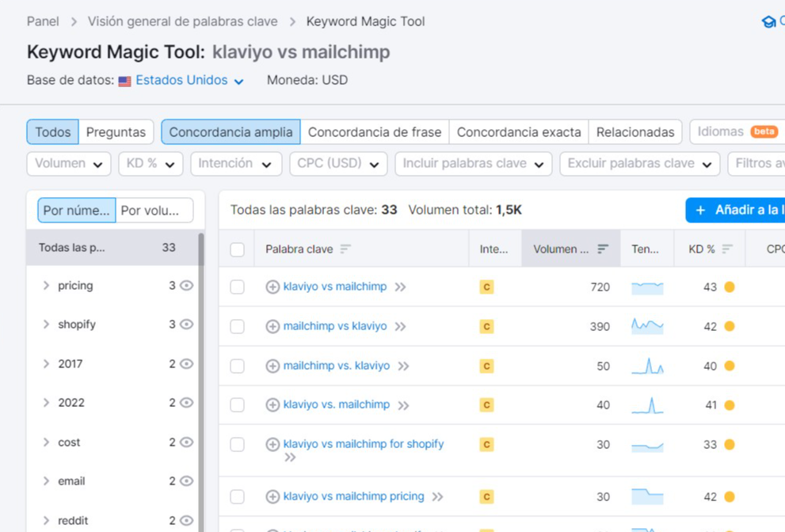The image size is (785, 532).
Task: Switch to Concordancia de frase tab
Action: pos(375,132)
